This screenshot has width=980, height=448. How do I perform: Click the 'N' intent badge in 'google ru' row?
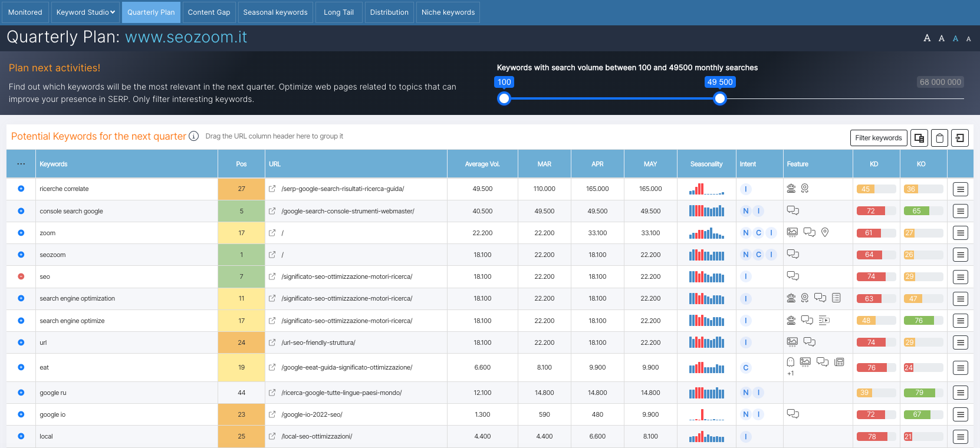(x=746, y=393)
